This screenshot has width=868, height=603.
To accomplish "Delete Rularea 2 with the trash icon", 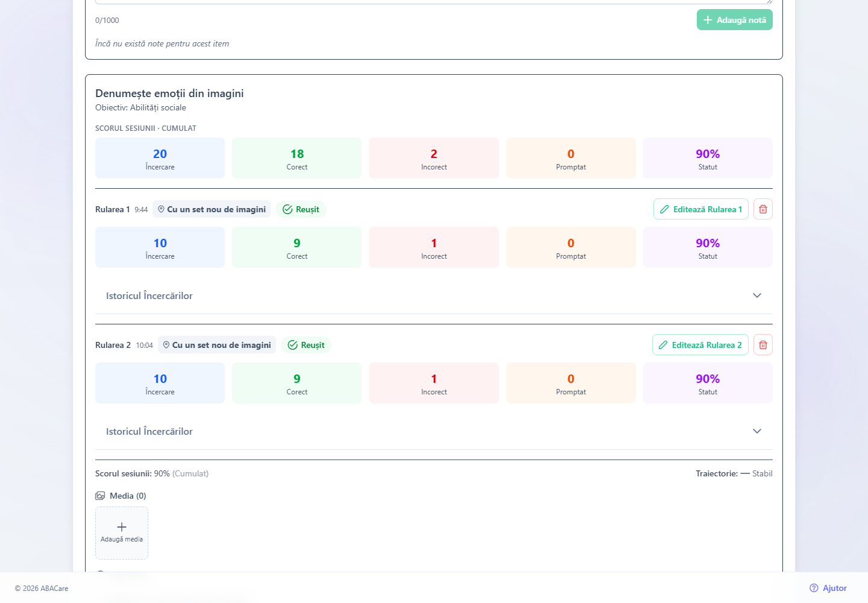I will (x=763, y=345).
